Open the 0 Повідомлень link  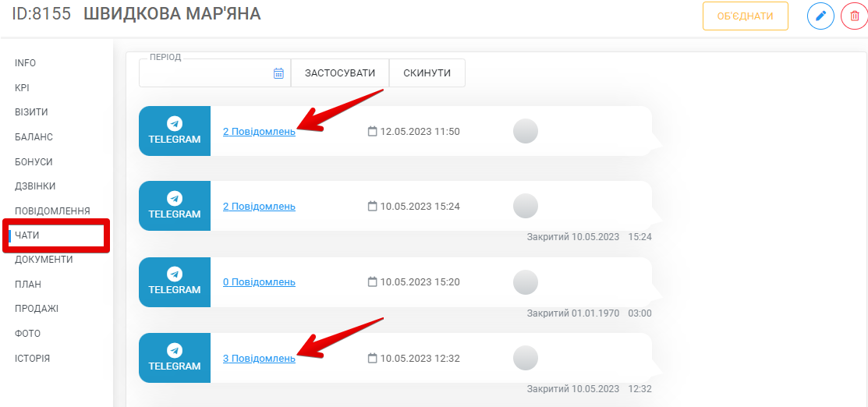pyautogui.click(x=259, y=281)
